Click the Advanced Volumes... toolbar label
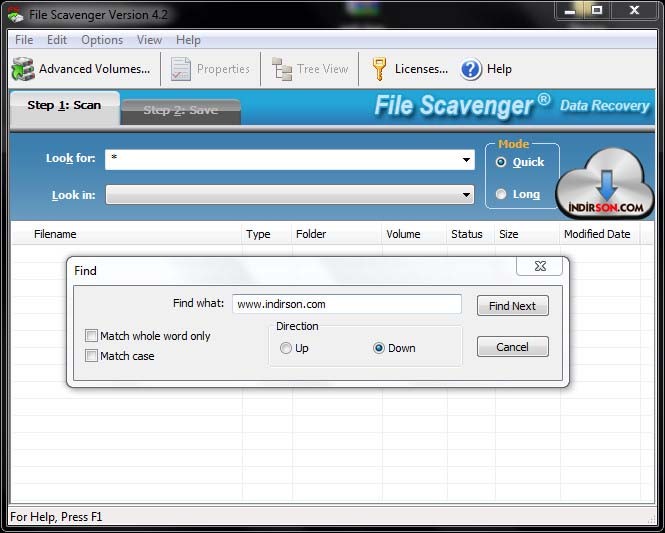This screenshot has height=533, width=665. click(x=95, y=69)
